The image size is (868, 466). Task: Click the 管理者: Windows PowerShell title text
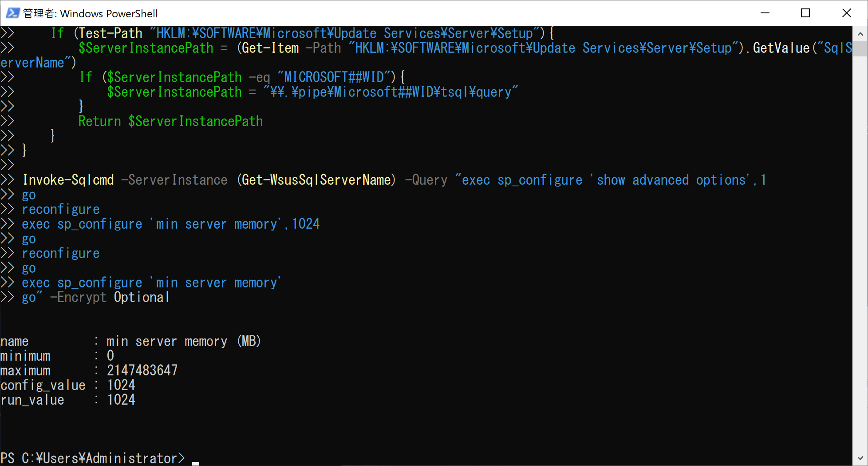pyautogui.click(x=90, y=13)
